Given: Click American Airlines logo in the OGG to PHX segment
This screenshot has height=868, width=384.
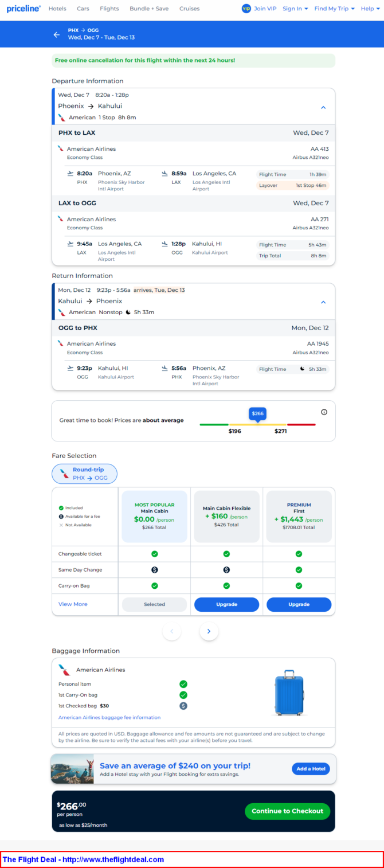Looking at the screenshot, I should (x=61, y=343).
